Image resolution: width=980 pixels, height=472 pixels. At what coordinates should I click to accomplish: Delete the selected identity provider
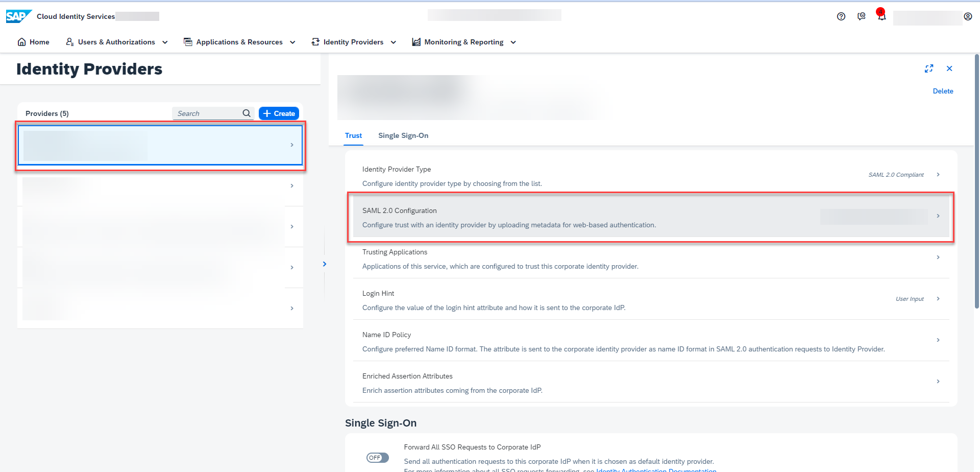(943, 91)
